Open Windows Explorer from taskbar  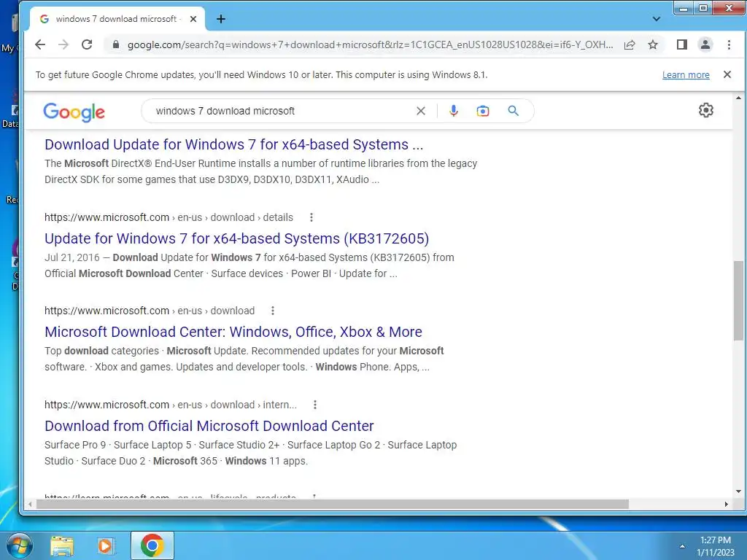click(x=62, y=545)
